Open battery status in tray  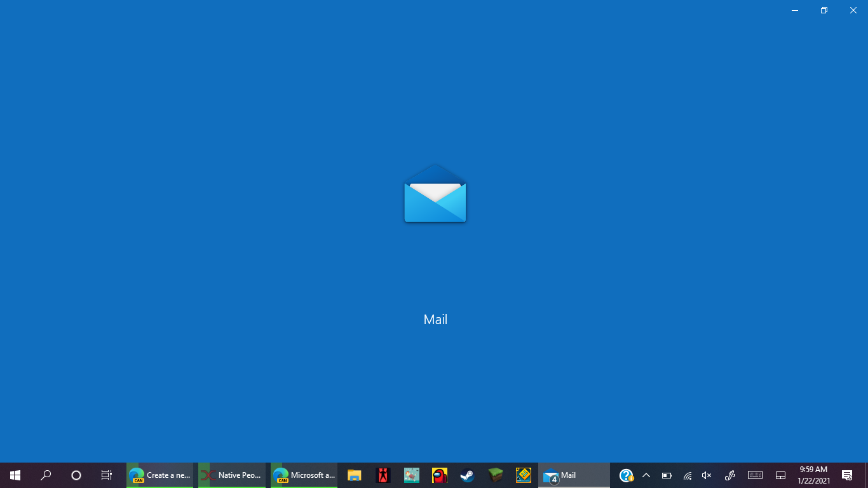click(667, 475)
